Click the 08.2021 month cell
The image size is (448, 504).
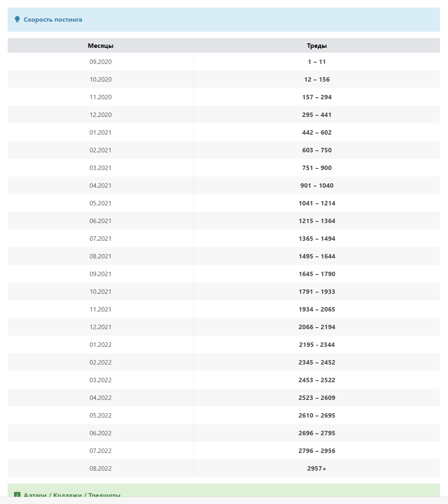click(100, 256)
